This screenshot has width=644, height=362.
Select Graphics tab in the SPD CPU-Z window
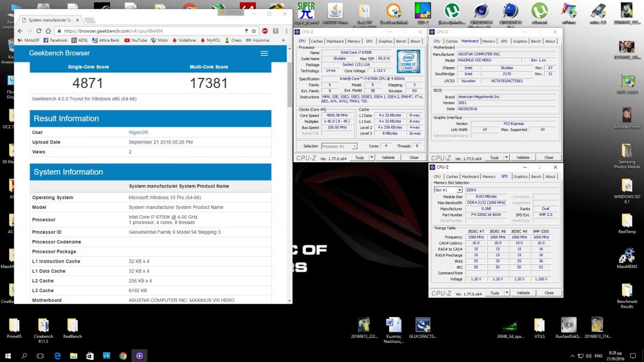point(520,177)
